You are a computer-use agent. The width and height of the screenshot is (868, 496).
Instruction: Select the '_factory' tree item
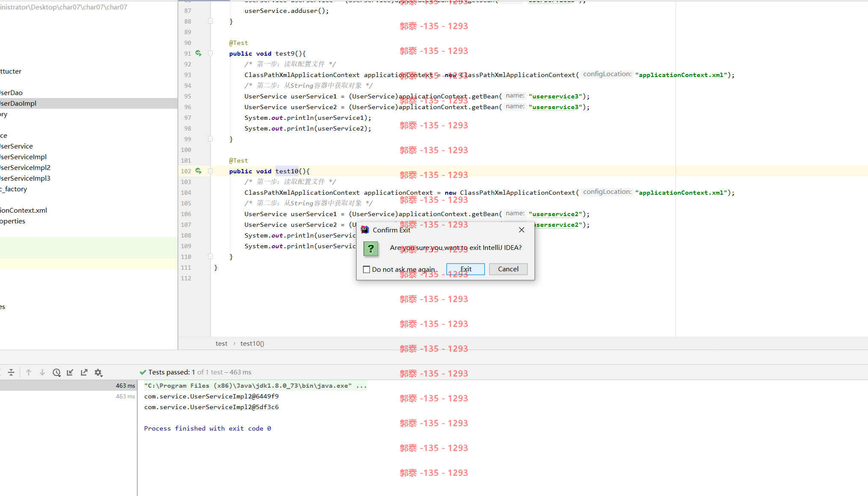pyautogui.click(x=13, y=189)
